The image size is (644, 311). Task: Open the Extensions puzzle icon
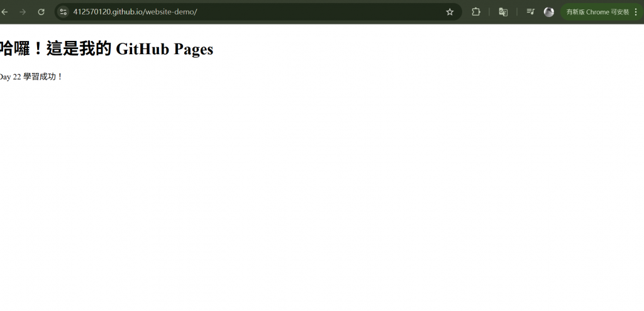[475, 12]
